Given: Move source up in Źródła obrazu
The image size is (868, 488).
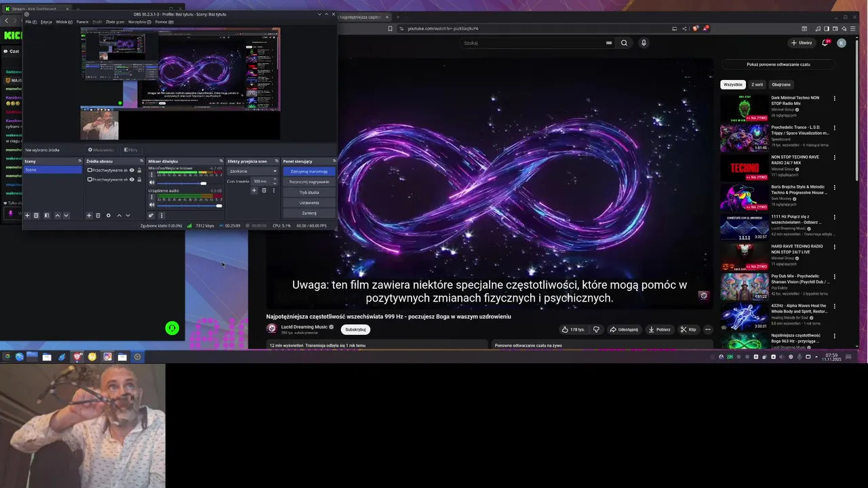Looking at the screenshot, I should (x=119, y=216).
